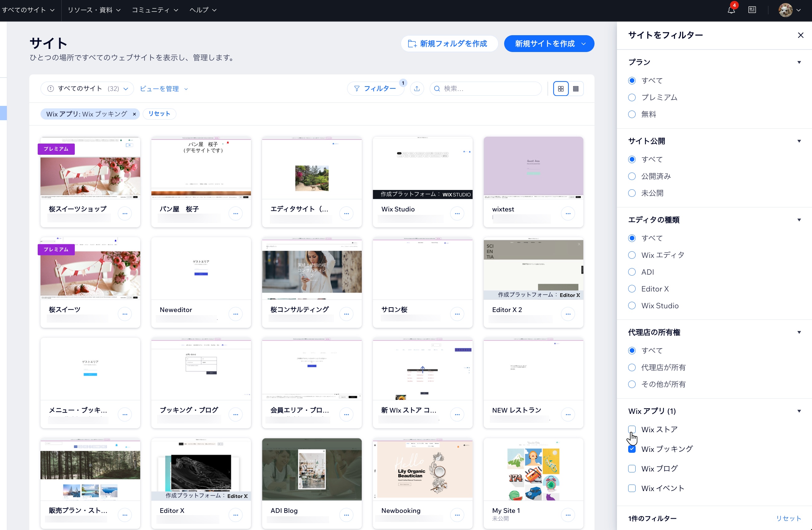This screenshot has height=530, width=812.
Task: Choose ADI editor type
Action: [x=632, y=272]
